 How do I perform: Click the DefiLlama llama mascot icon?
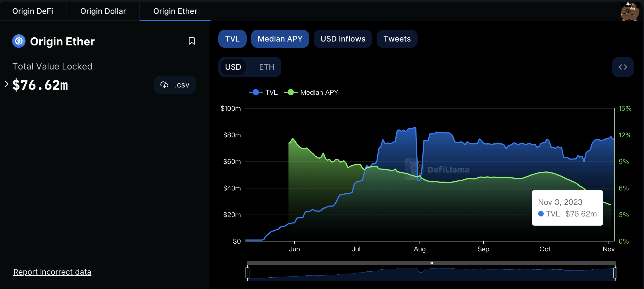click(x=630, y=11)
